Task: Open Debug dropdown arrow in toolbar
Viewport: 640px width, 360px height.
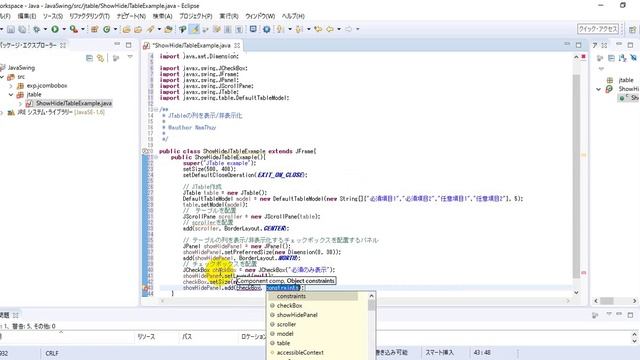Action: (45, 29)
